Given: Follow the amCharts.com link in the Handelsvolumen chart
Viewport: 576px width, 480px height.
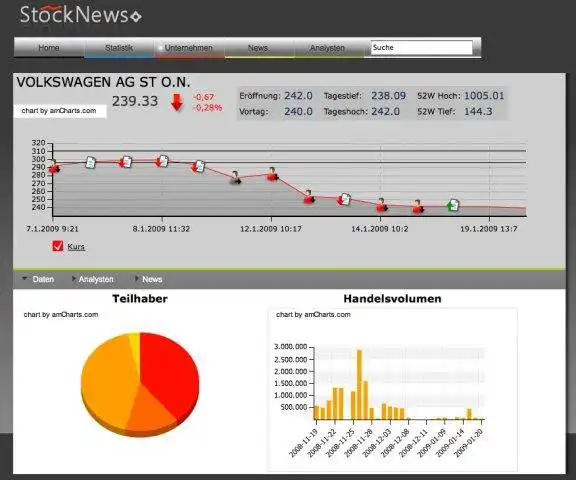Looking at the screenshot, I should tap(313, 314).
